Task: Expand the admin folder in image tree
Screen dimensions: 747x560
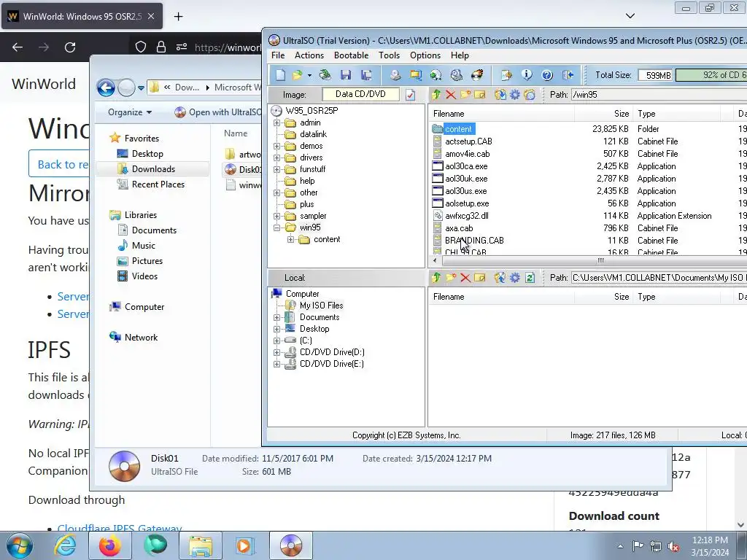Action: pyautogui.click(x=276, y=122)
